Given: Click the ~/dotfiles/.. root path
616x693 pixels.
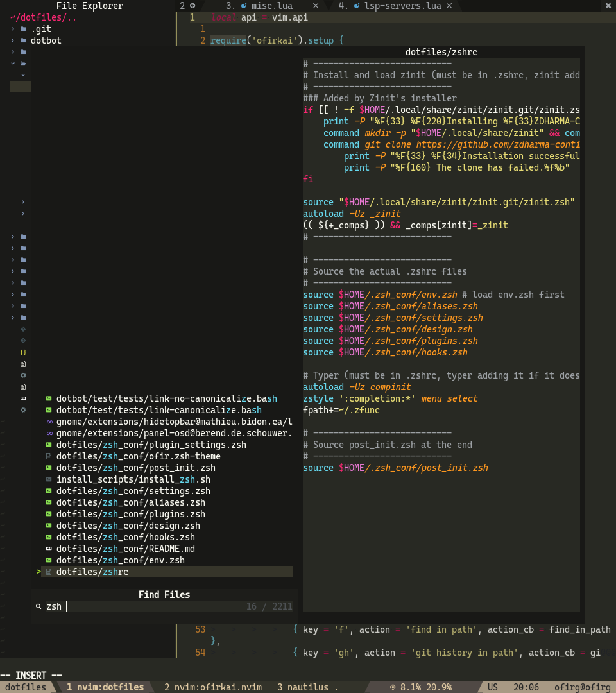Looking at the screenshot, I should [43, 17].
